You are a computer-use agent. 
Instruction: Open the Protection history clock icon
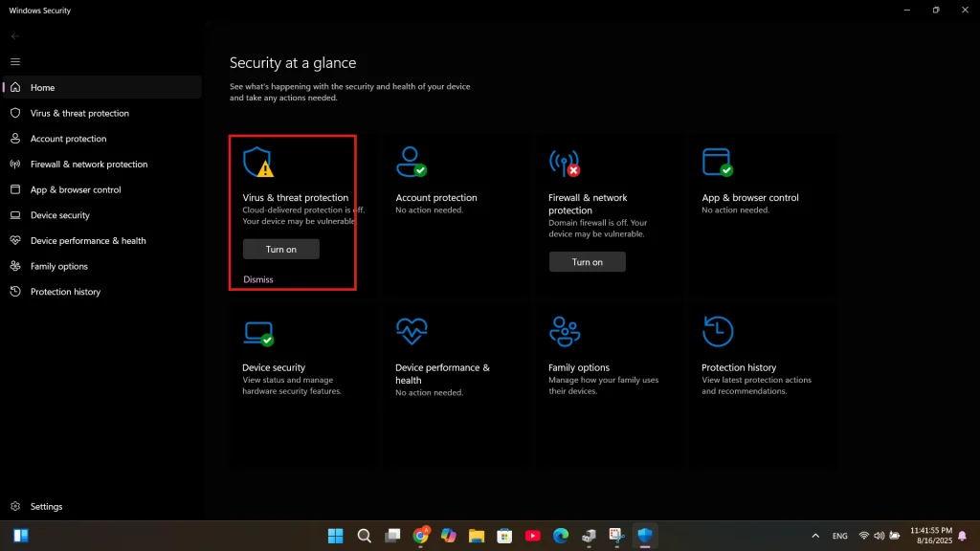pos(718,332)
